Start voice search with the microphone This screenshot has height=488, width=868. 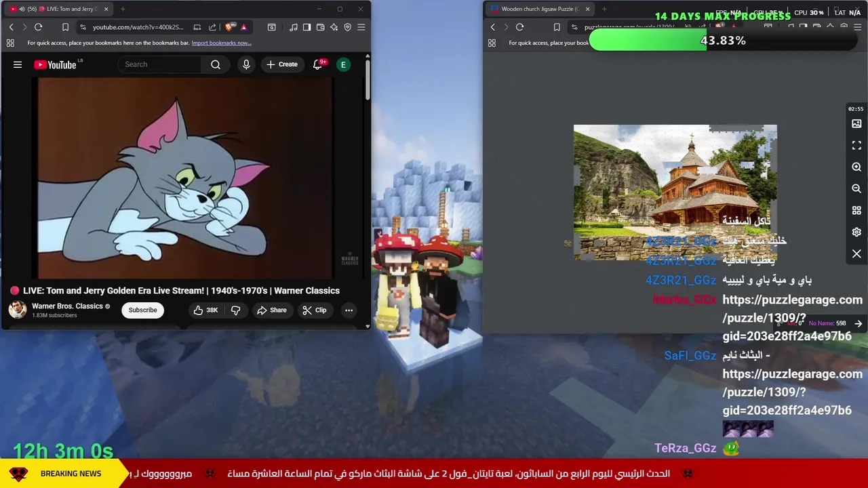click(x=246, y=64)
